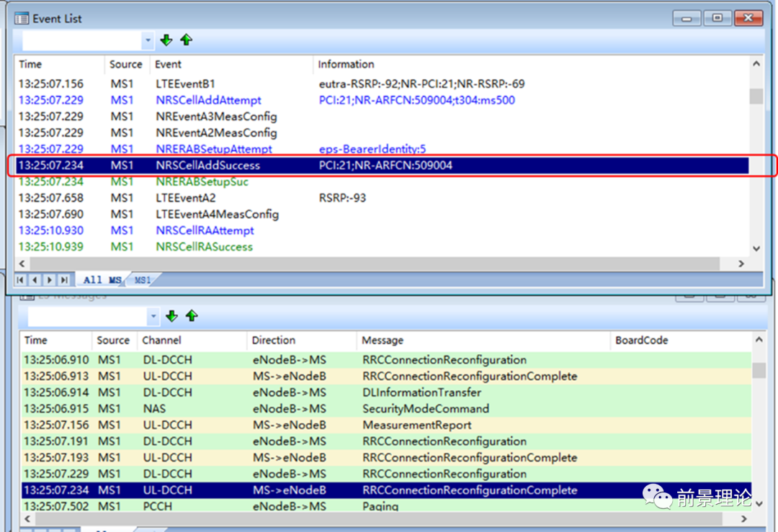Select RRCConnectionReconfiguration message at 13:25:07.229
The image size is (778, 532).
pyautogui.click(x=387, y=474)
